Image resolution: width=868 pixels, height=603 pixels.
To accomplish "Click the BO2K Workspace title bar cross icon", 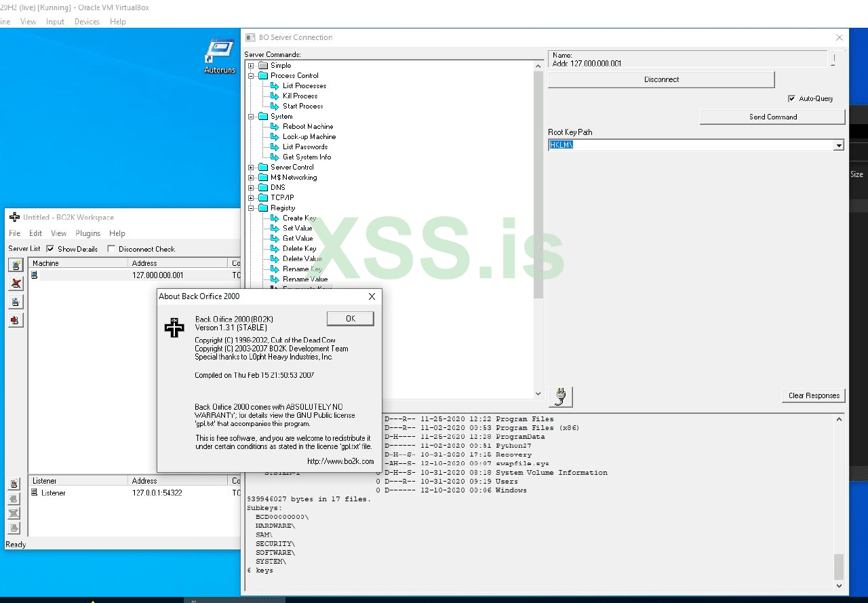I will click(14, 217).
